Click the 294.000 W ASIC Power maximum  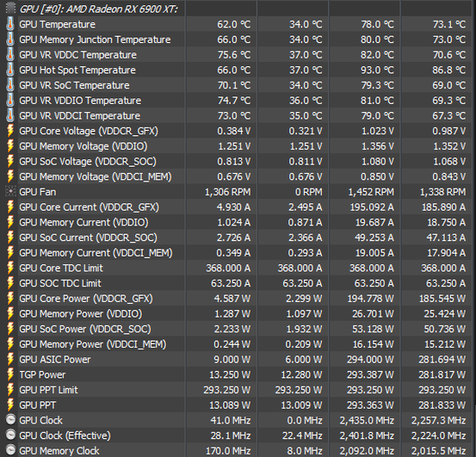370,360
